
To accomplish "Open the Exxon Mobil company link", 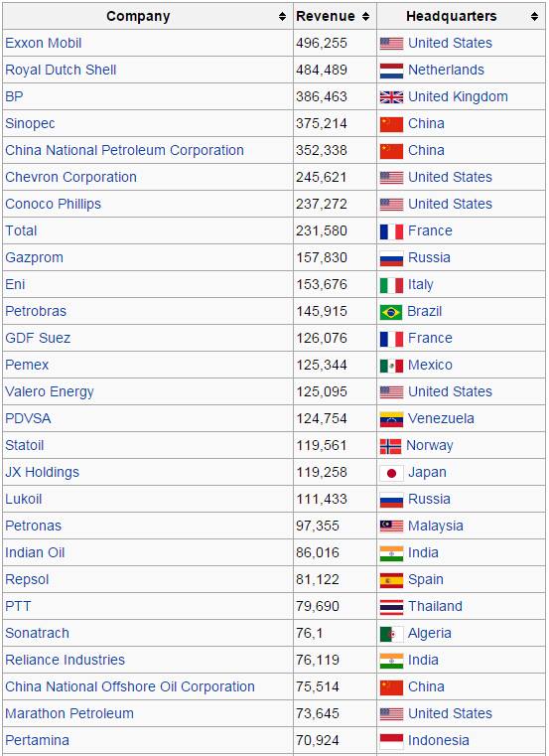I will pos(44,43).
